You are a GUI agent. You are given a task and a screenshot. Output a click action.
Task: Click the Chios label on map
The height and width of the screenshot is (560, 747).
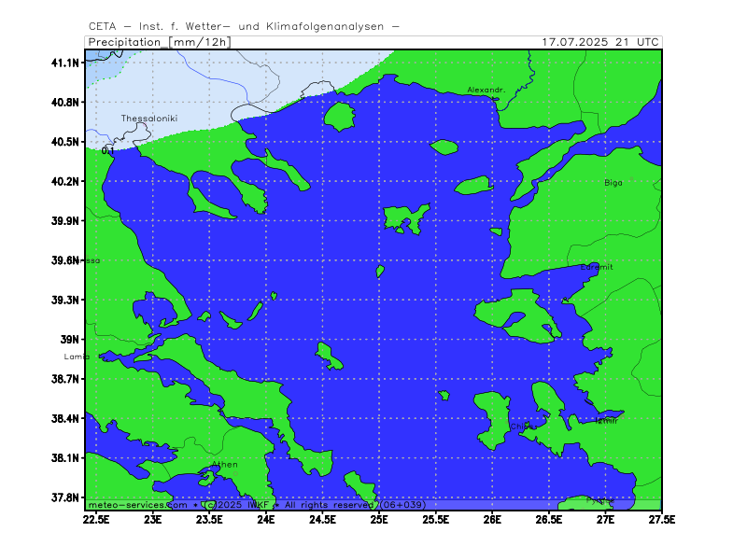pyautogui.click(x=524, y=427)
